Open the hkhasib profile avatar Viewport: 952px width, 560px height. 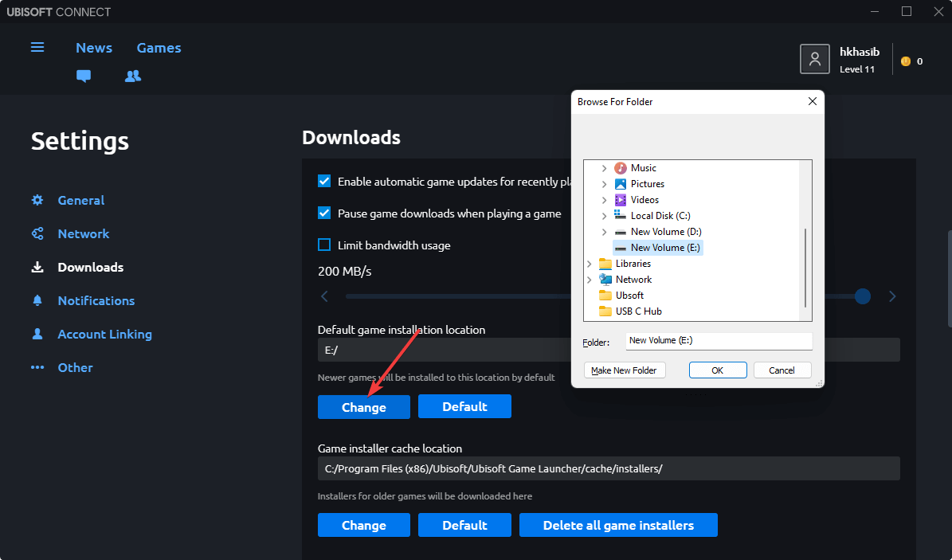[815, 59]
